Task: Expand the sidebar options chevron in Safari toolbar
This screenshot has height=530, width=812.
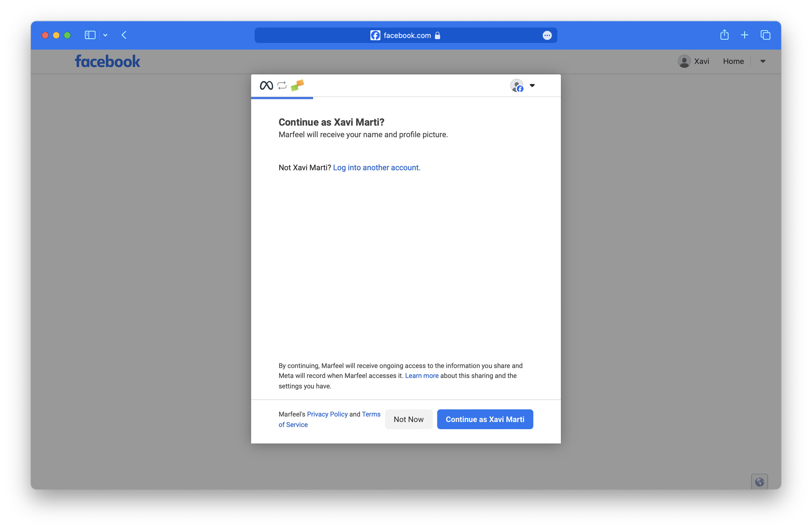Action: pyautogui.click(x=105, y=35)
